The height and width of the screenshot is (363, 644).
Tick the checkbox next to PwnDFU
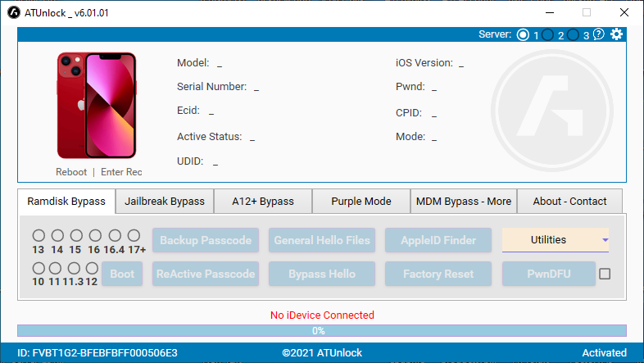605,274
